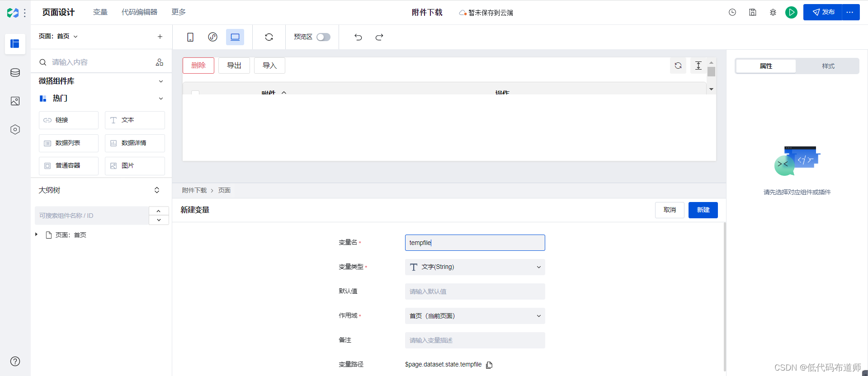Open the app logo menu

[13, 13]
